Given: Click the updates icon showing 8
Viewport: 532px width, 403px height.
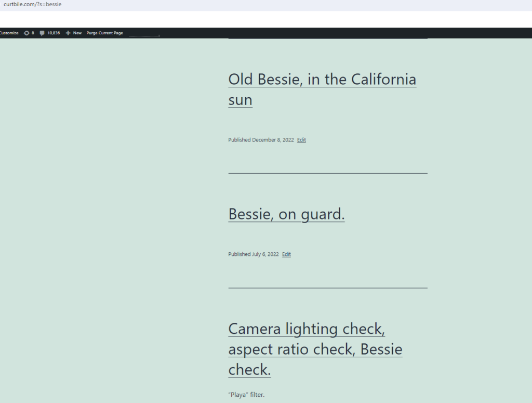Looking at the screenshot, I should pos(29,33).
